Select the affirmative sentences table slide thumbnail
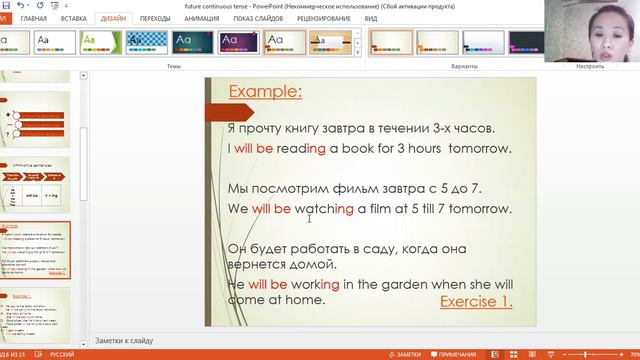The image size is (640, 360). 35,185
